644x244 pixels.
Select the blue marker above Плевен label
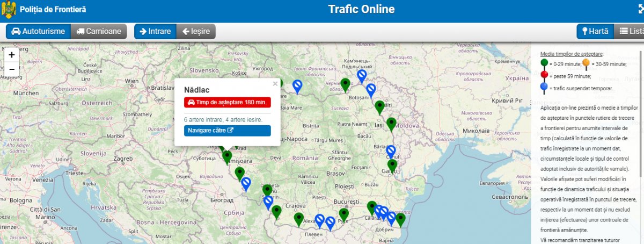[330, 223]
